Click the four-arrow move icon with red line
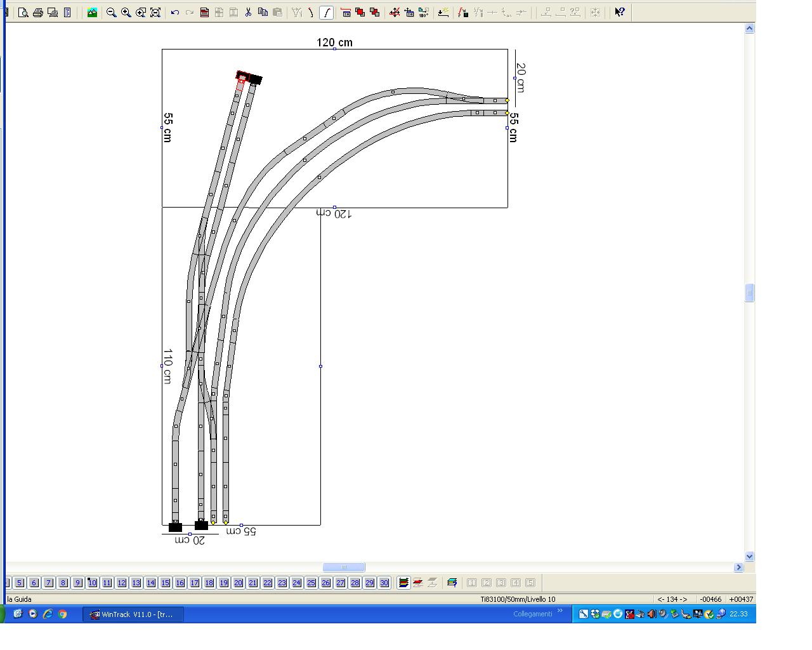The image size is (812, 650). pos(395,12)
